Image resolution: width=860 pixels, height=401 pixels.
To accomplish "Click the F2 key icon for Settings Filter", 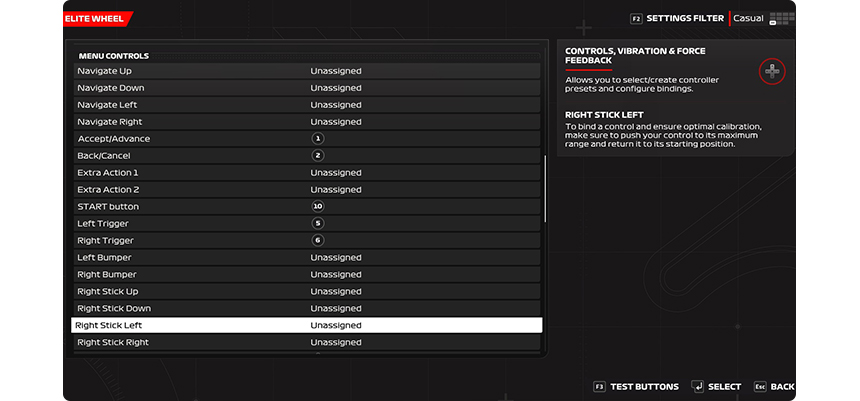I will (635, 18).
